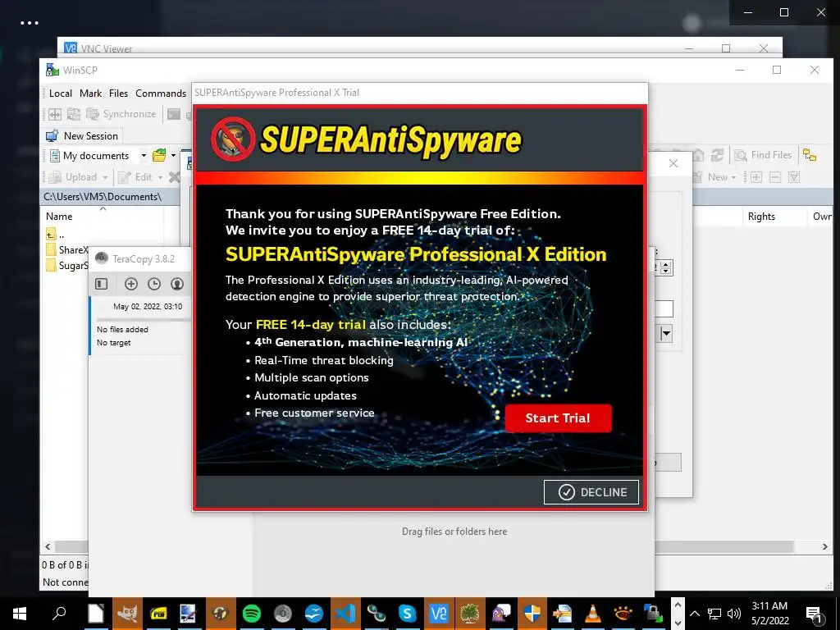Open Skype from the taskbar
840x630 pixels.
pyautogui.click(x=407, y=614)
